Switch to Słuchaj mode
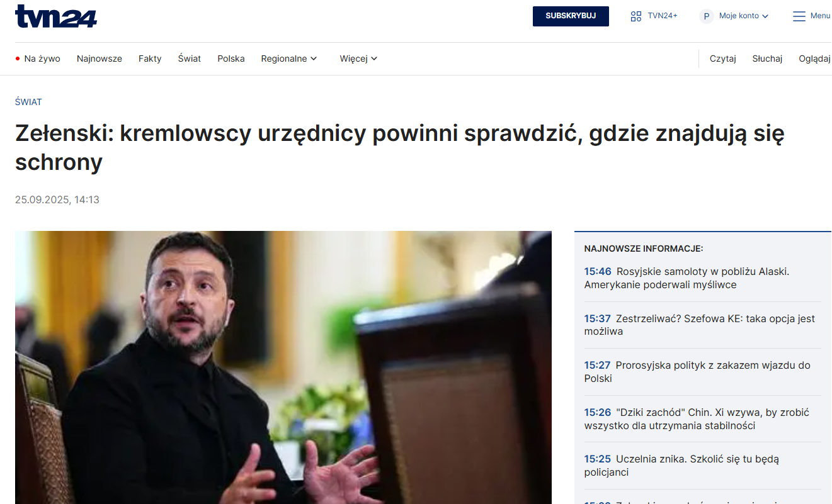Viewport: 832px width, 504px height. (767, 59)
